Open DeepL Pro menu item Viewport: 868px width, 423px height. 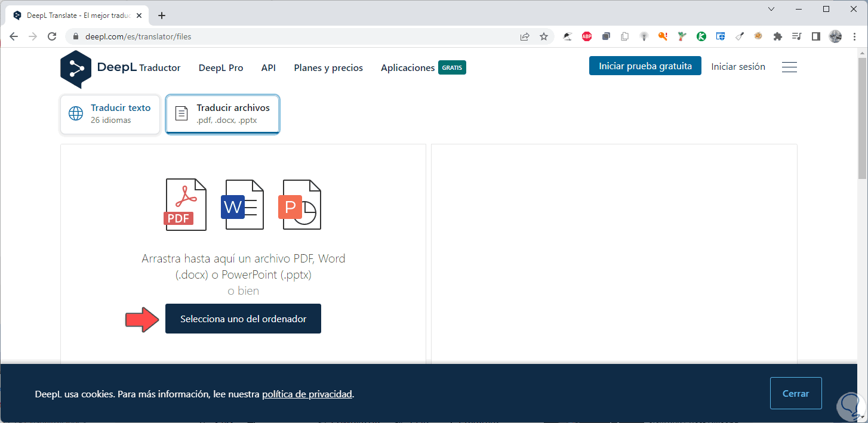point(221,68)
